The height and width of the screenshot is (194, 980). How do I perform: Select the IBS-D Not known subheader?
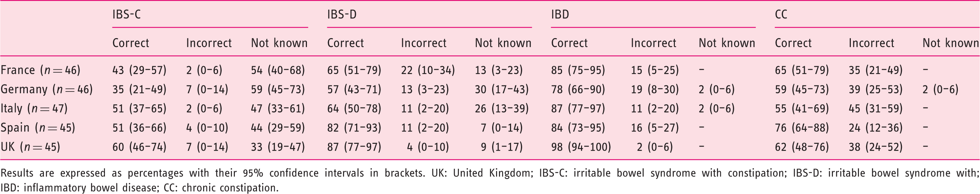pos(503,43)
